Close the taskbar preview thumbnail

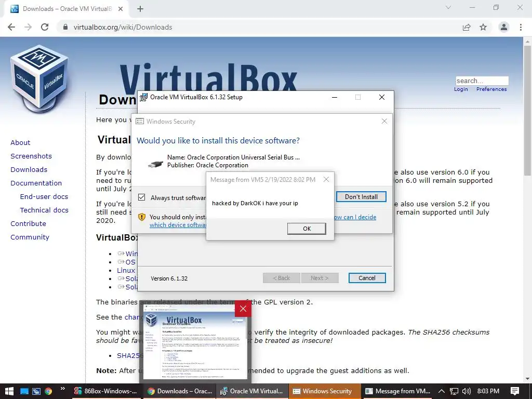[243, 309]
